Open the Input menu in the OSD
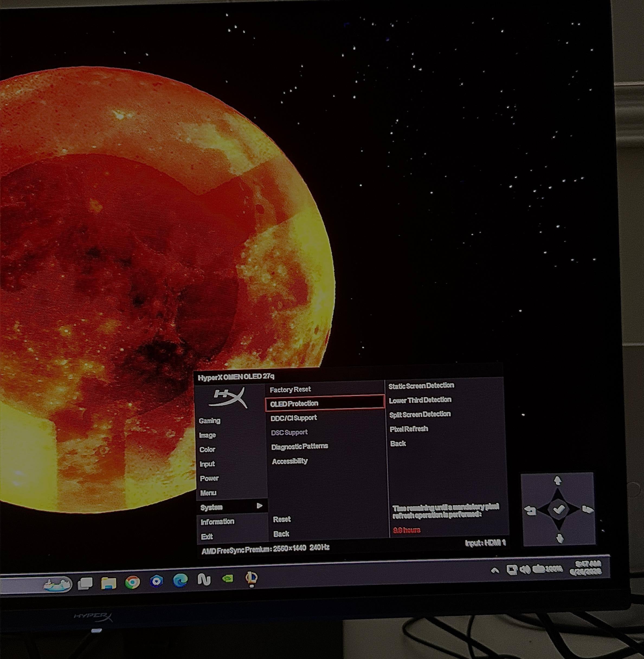This screenshot has height=659, width=644. pyautogui.click(x=207, y=464)
